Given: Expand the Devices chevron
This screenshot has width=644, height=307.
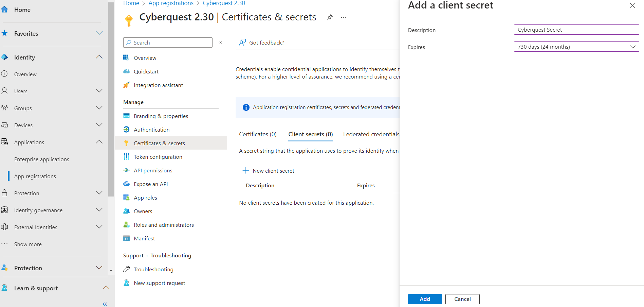Looking at the screenshot, I should (99, 125).
